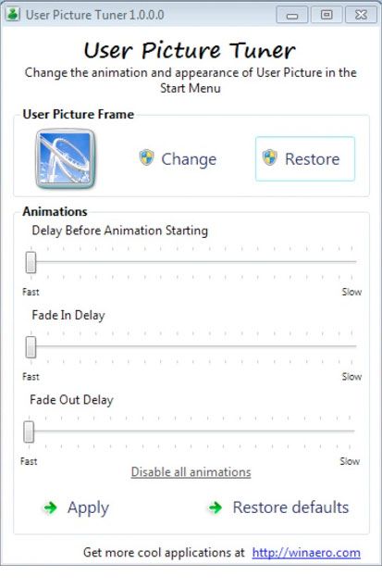The height and width of the screenshot is (588, 382).
Task: Click the Delay Before Animation Starting slider handle
Action: pyautogui.click(x=31, y=262)
